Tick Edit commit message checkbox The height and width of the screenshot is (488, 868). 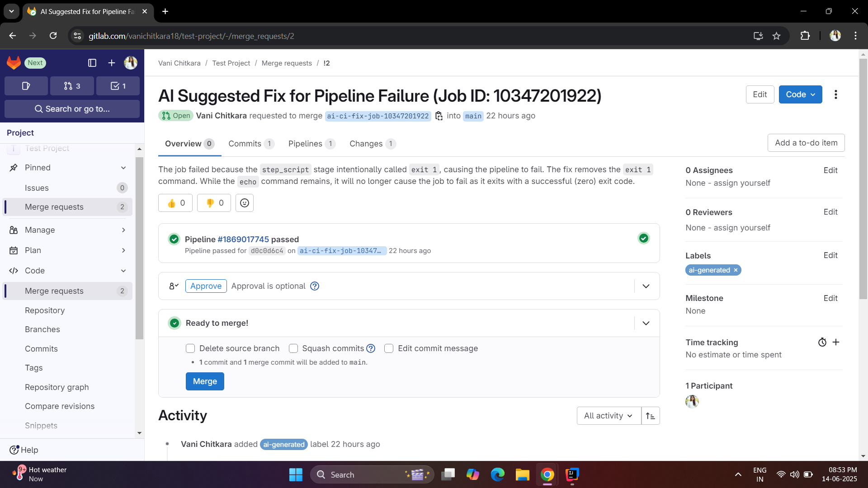point(389,348)
